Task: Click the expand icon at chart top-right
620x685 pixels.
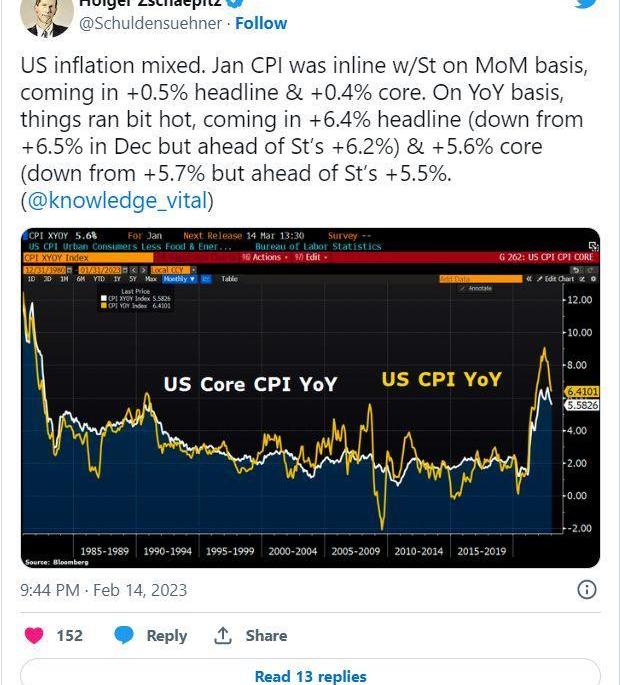Action: pos(593,246)
